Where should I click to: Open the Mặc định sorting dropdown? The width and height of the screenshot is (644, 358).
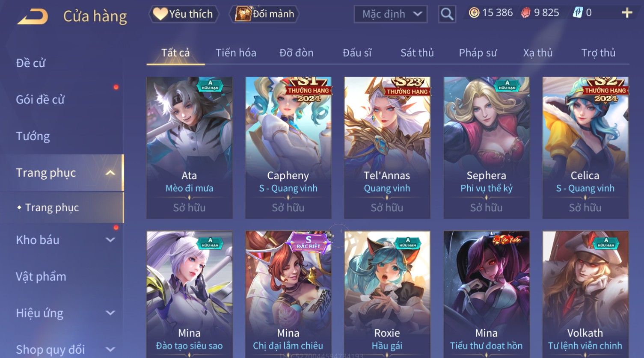pos(391,14)
